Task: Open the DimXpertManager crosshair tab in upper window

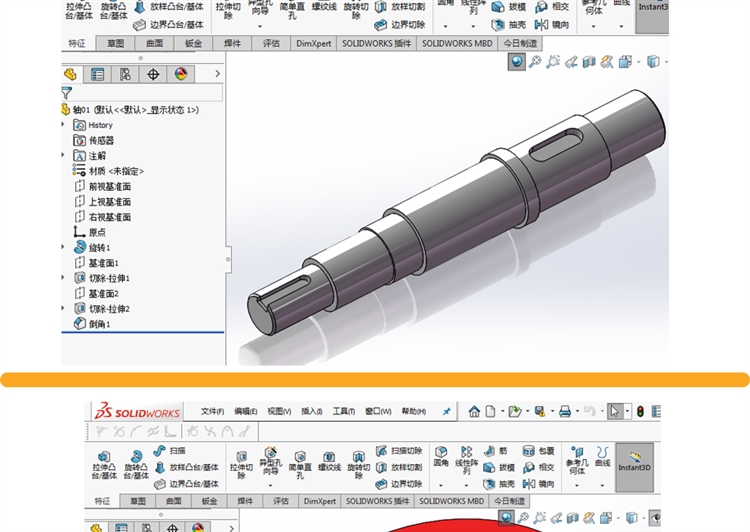Action: 153,74
